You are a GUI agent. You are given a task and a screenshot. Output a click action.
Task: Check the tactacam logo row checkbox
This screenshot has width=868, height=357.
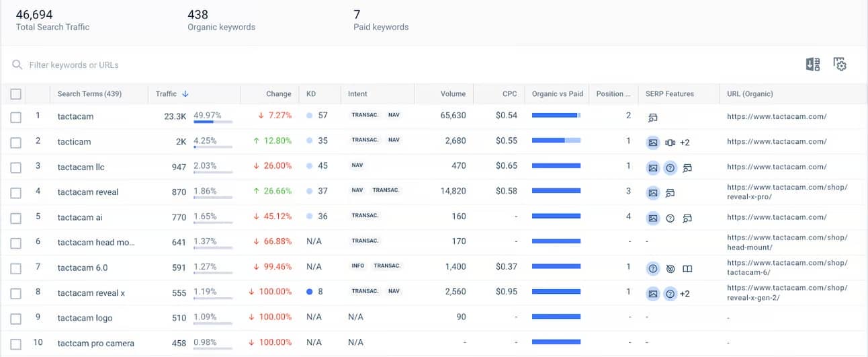[x=16, y=318]
